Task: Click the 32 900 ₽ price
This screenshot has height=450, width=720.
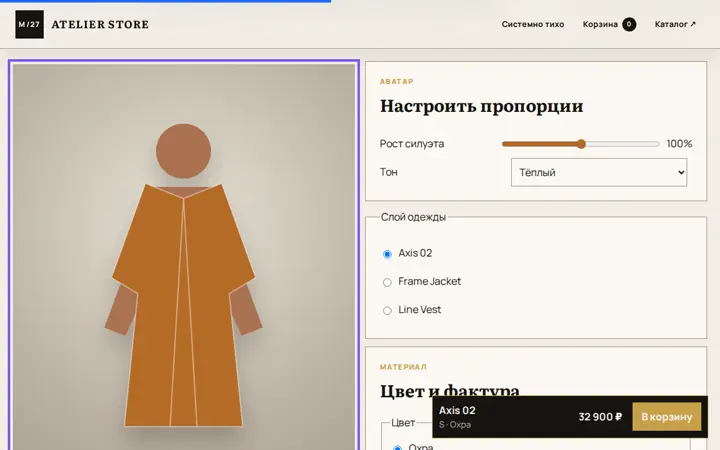Action: (x=600, y=417)
